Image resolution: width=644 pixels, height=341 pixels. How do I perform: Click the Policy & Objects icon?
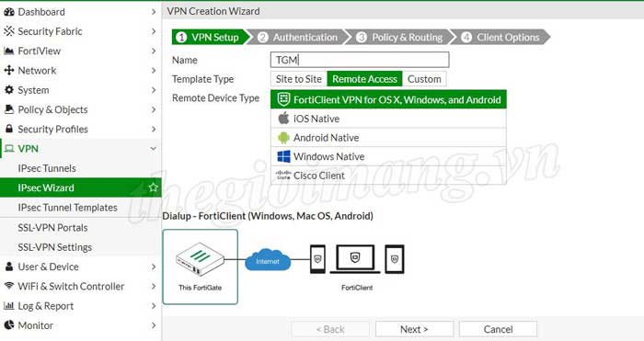point(8,109)
